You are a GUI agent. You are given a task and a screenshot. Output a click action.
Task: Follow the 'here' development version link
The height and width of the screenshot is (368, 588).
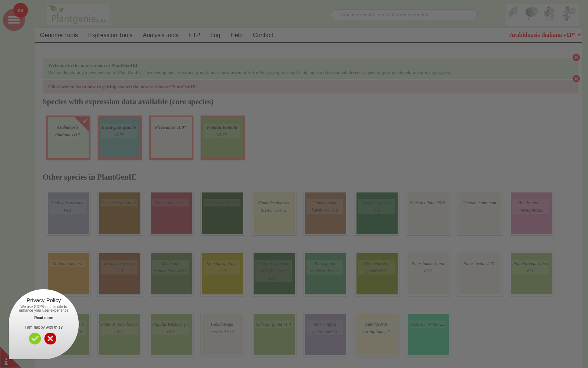[x=354, y=72]
